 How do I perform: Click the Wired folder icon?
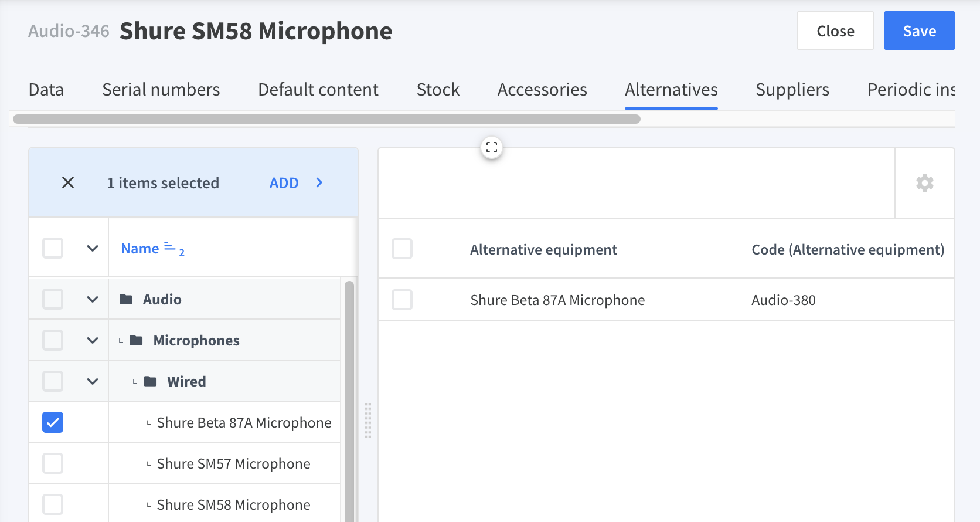click(151, 381)
